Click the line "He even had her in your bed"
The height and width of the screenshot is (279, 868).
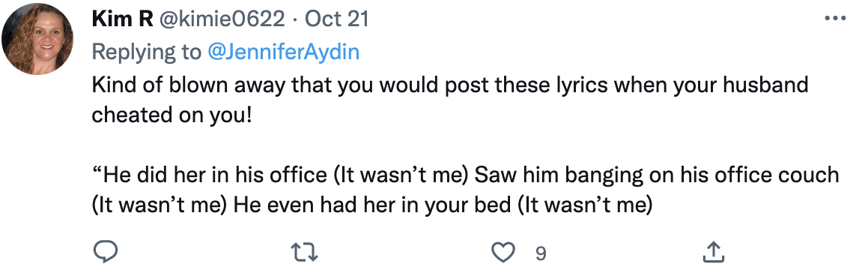point(372,205)
